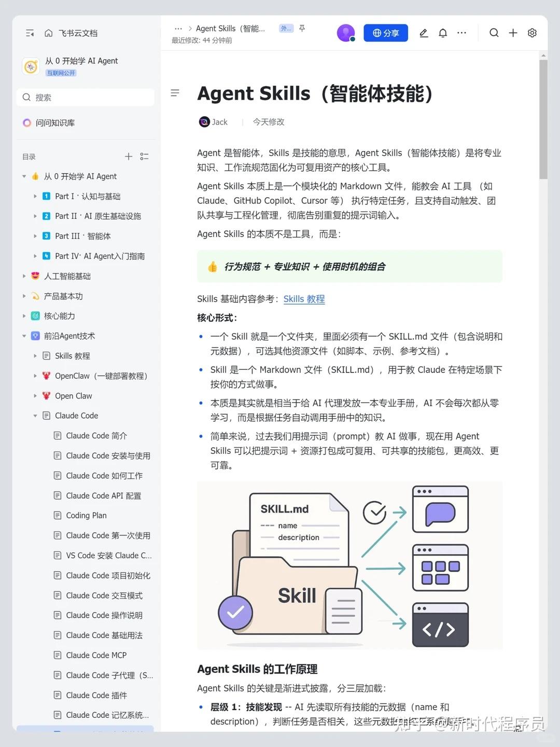Click the 外... badge next to the breadcrumb
The image size is (560, 747).
pyautogui.click(x=286, y=29)
